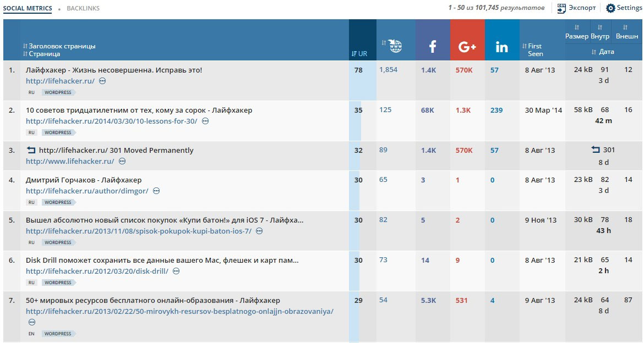Switch to the Social Metrics tab
The image size is (644, 343).
point(28,8)
